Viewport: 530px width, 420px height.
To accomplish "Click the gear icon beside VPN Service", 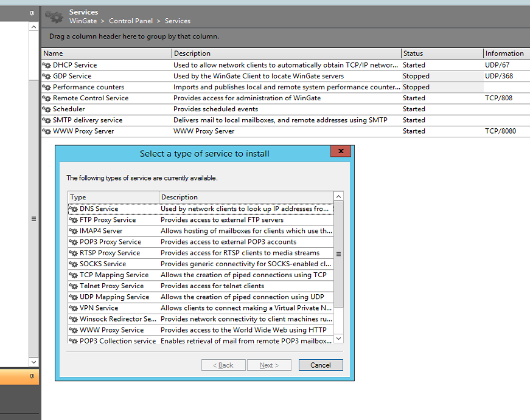I will pos(74,308).
